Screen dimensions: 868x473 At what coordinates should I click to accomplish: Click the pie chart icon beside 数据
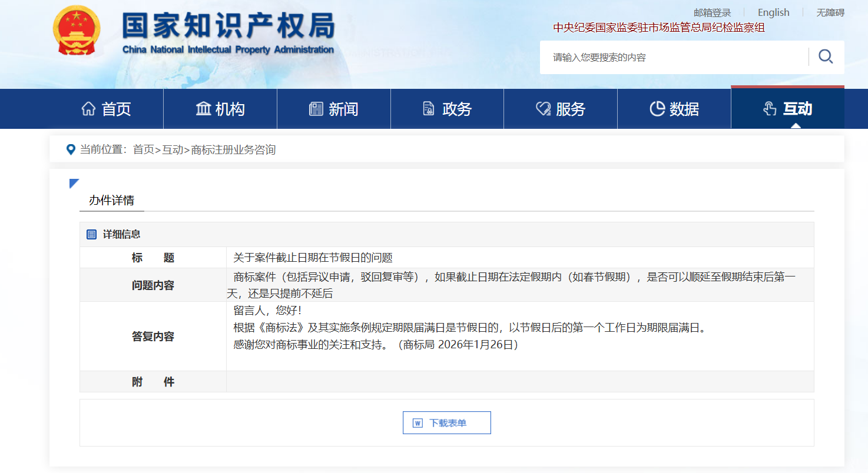pos(657,109)
